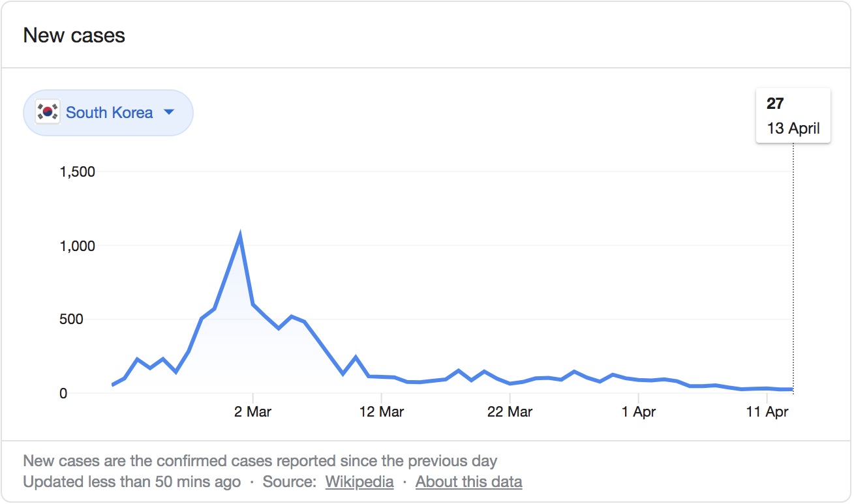Viewport: 854px width, 504px height.
Task: Click the New cases heading
Action: (x=74, y=35)
